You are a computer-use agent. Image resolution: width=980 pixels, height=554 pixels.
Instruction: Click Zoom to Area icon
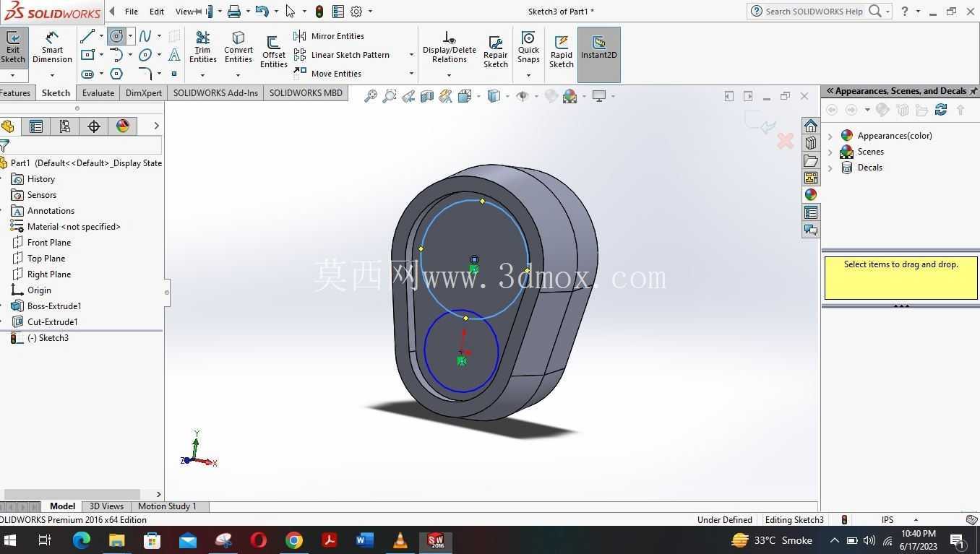coord(390,96)
